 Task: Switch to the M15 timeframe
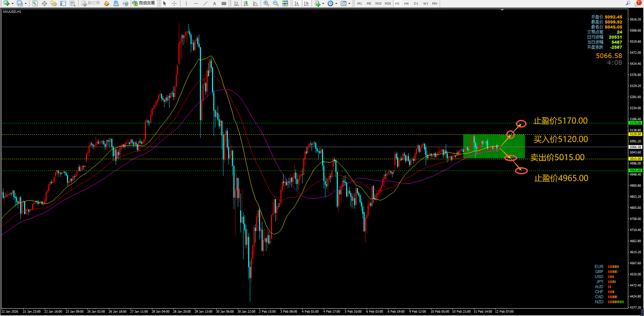pyautogui.click(x=378, y=4)
